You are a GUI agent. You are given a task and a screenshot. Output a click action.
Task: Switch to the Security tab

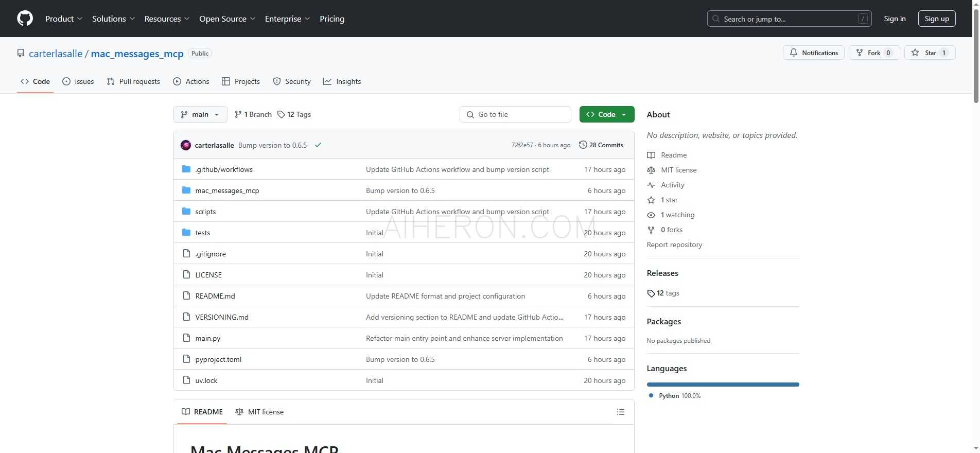click(x=292, y=81)
